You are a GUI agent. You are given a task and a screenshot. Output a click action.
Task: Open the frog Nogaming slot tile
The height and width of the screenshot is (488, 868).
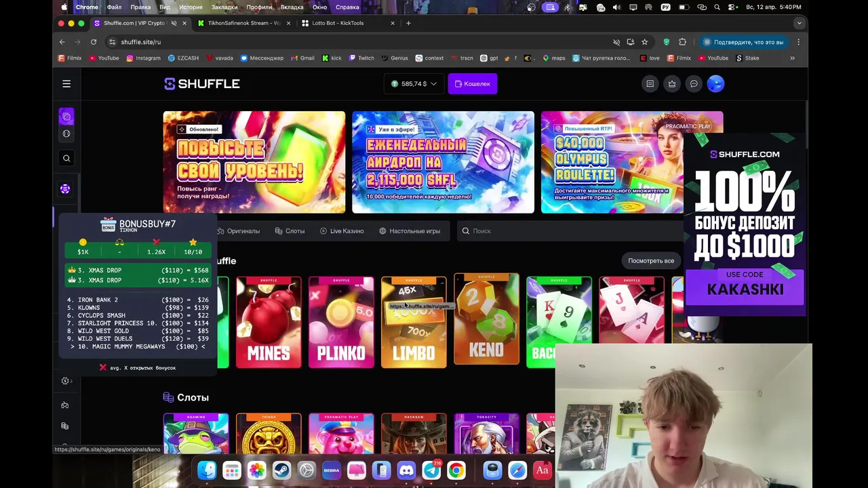(x=196, y=434)
